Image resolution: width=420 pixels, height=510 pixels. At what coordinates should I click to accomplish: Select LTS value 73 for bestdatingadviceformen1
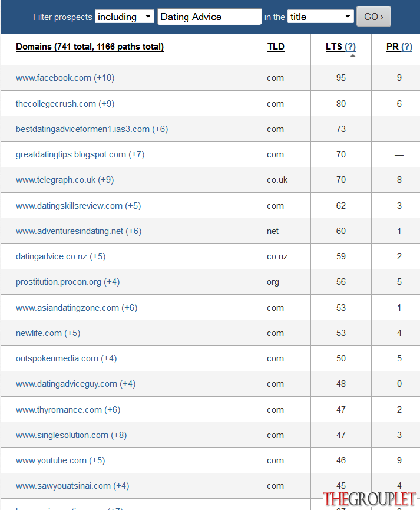click(x=340, y=129)
